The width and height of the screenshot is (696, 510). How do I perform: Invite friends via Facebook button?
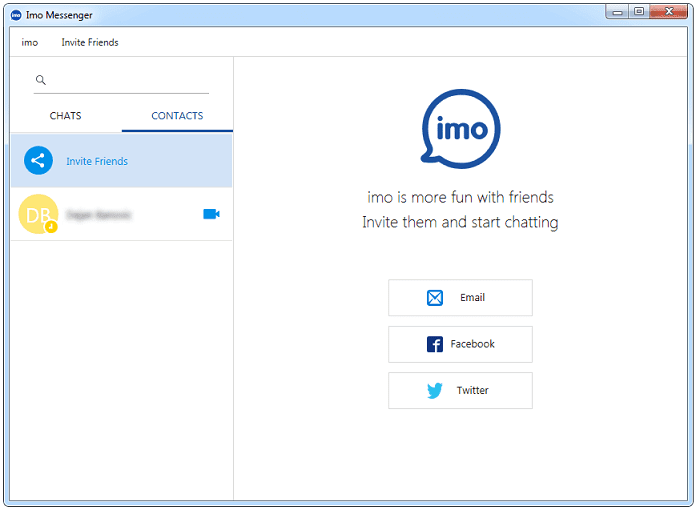[460, 344]
